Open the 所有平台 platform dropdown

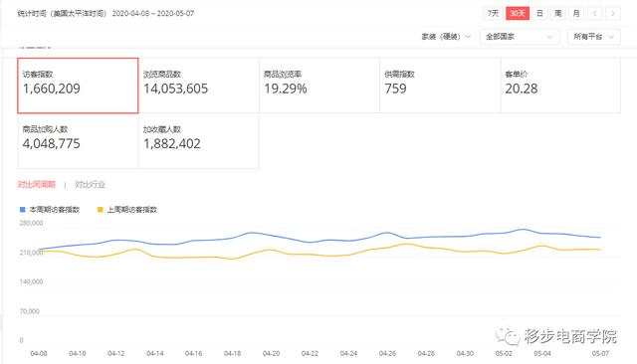pyautogui.click(x=593, y=37)
